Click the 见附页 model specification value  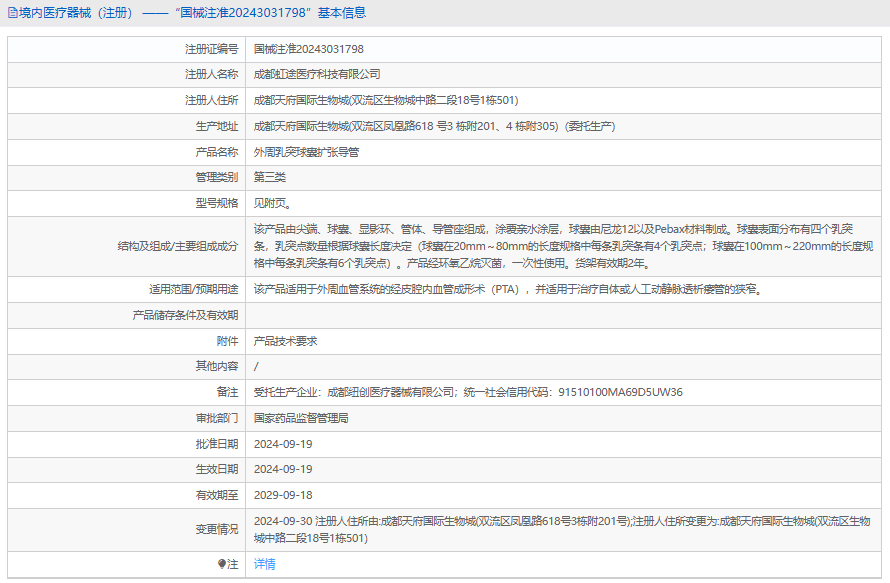pyautogui.click(x=273, y=203)
